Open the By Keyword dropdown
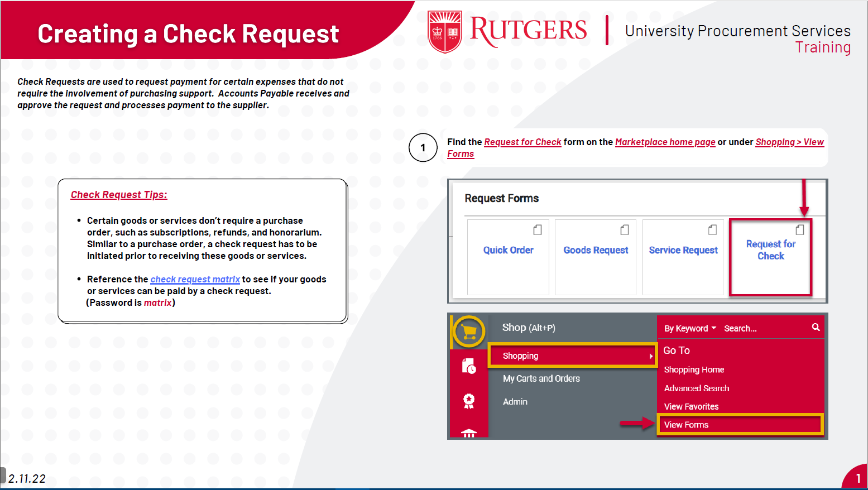The image size is (868, 490). [690, 328]
